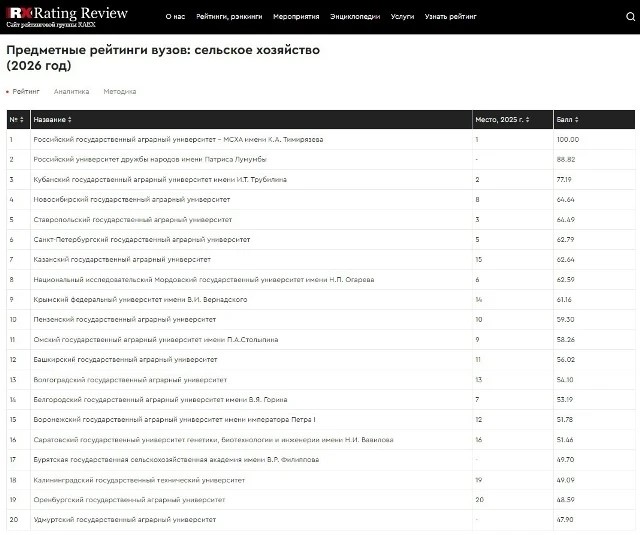Click 2025 place value 19 for Калининградский
640x535 pixels.
pyautogui.click(x=479, y=480)
